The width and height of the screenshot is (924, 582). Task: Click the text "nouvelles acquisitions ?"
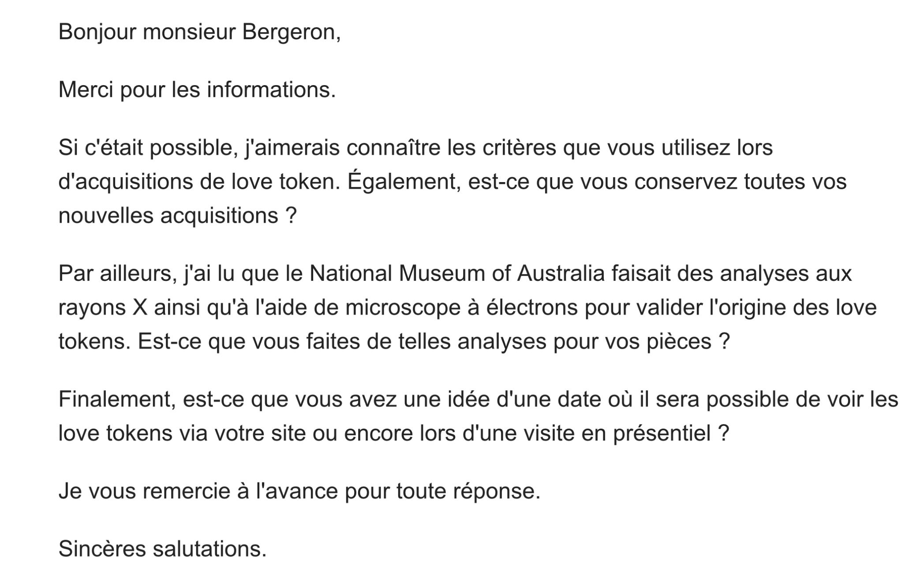point(178,216)
